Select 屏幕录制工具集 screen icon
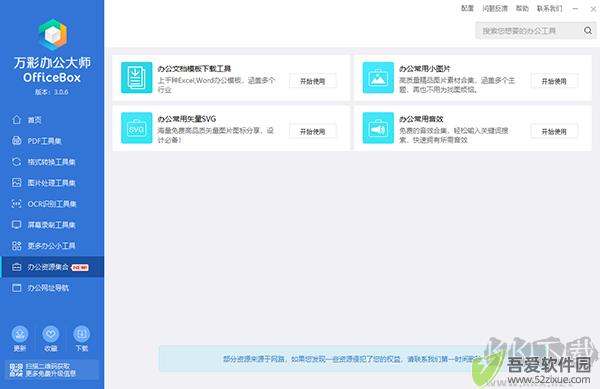This screenshot has height=389, width=600. point(16,225)
